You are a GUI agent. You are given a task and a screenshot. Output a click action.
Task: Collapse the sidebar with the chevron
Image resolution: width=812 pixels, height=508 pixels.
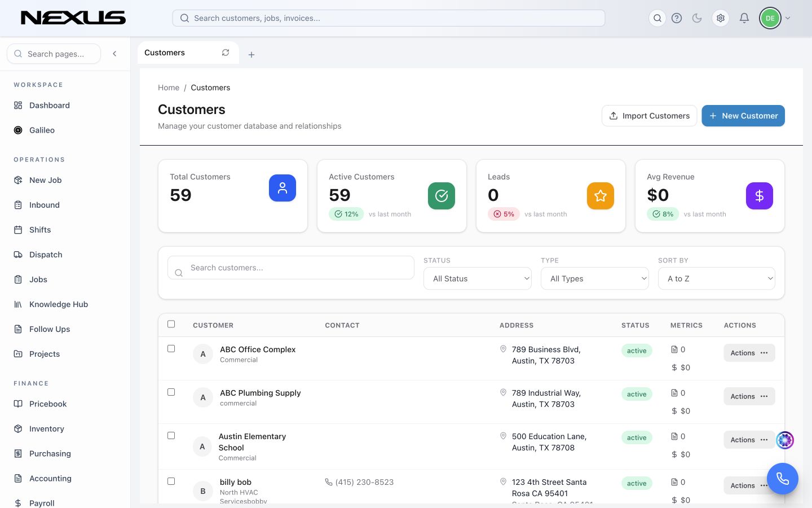click(x=114, y=54)
